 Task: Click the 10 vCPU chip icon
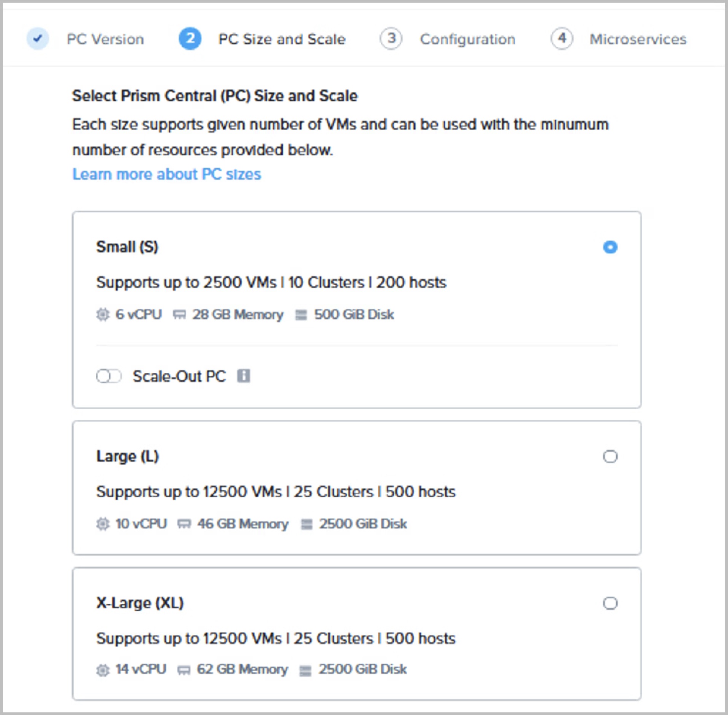click(x=103, y=524)
